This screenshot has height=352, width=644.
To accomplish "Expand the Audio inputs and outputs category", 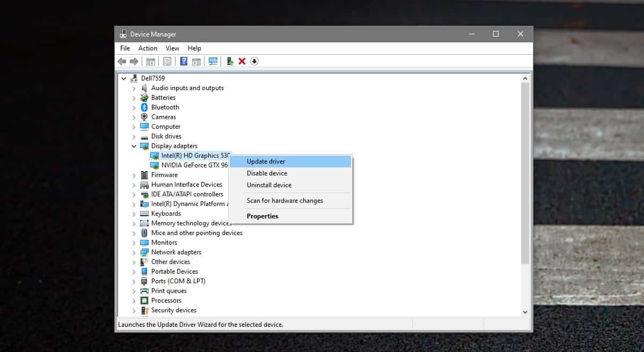I will [x=134, y=88].
